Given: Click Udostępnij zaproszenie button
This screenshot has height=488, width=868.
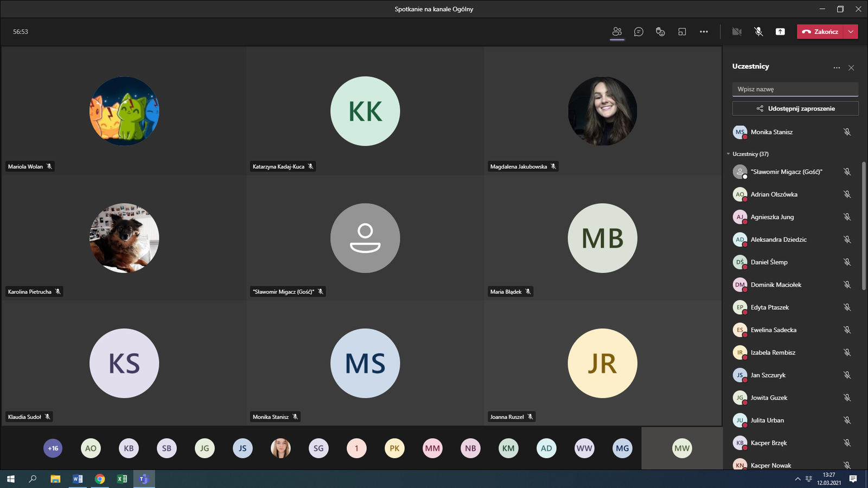Looking at the screenshot, I should [x=795, y=108].
